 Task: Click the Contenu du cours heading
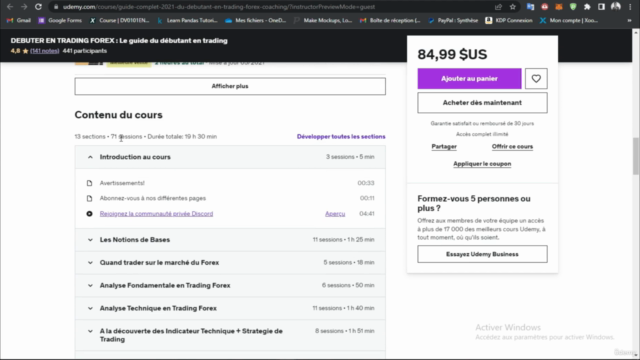point(118,115)
